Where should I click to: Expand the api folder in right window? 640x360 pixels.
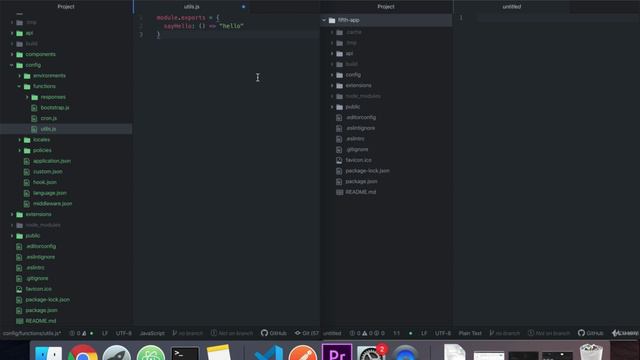coord(332,53)
